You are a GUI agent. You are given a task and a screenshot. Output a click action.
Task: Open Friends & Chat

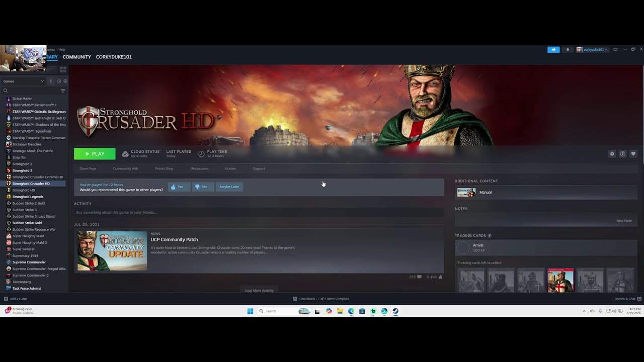627,299
